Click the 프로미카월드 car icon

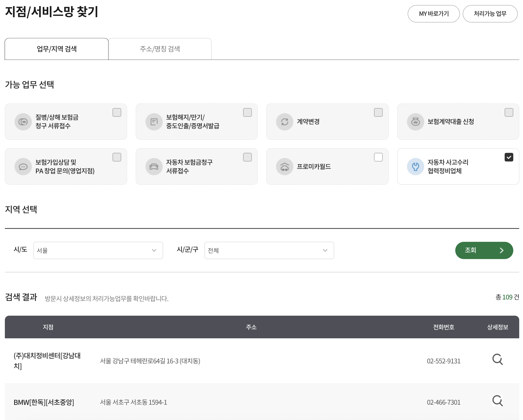(284, 167)
